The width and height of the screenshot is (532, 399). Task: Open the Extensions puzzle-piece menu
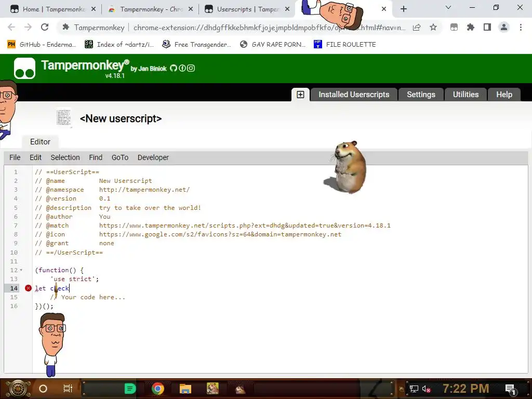pos(471,28)
